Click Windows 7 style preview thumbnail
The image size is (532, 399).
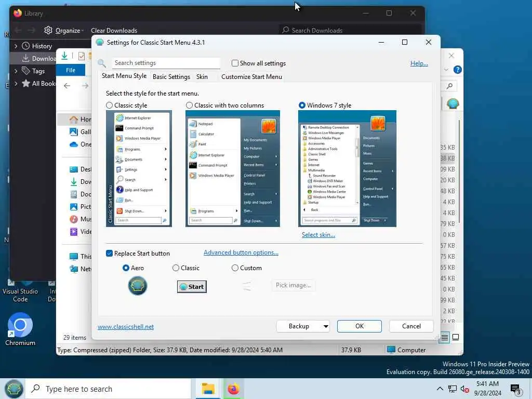tap(347, 169)
